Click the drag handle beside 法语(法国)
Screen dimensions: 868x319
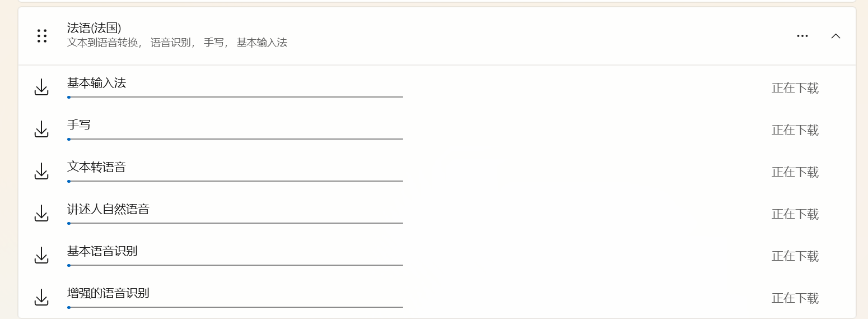pyautogui.click(x=42, y=36)
